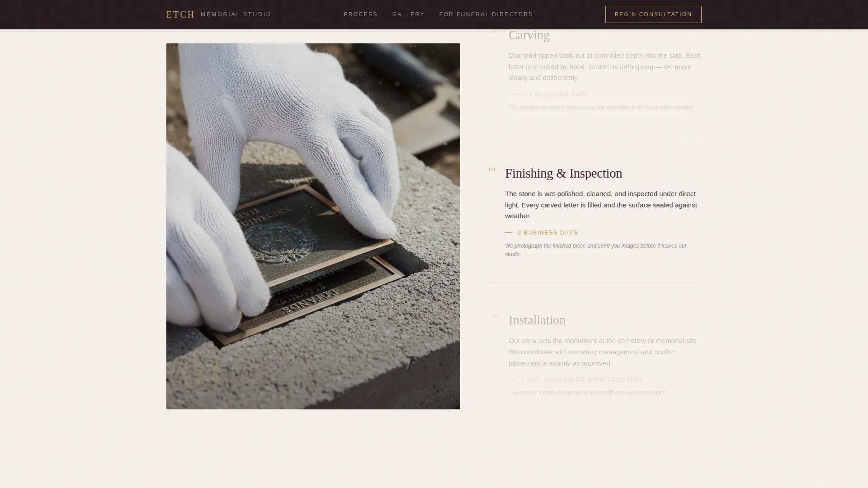Click the final photograph note under Installation

point(587,392)
